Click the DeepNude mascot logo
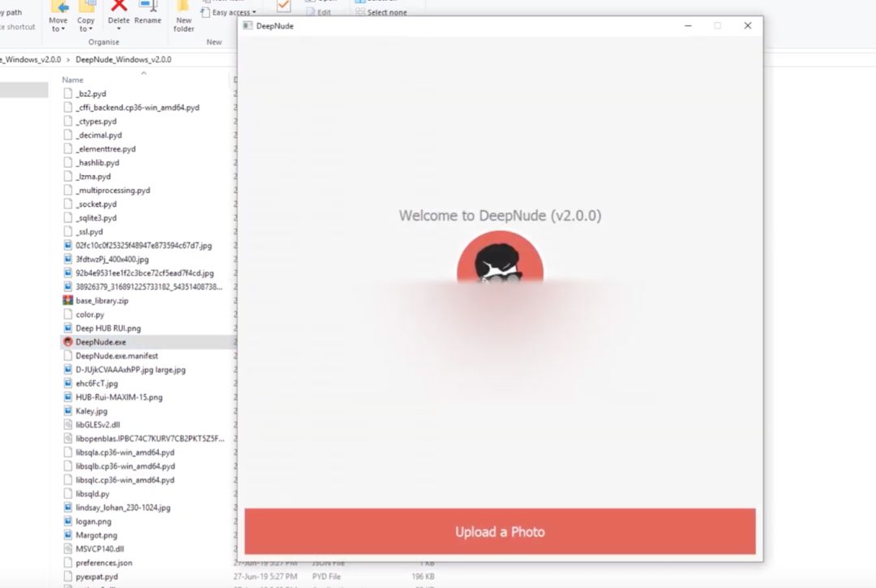 click(x=500, y=258)
